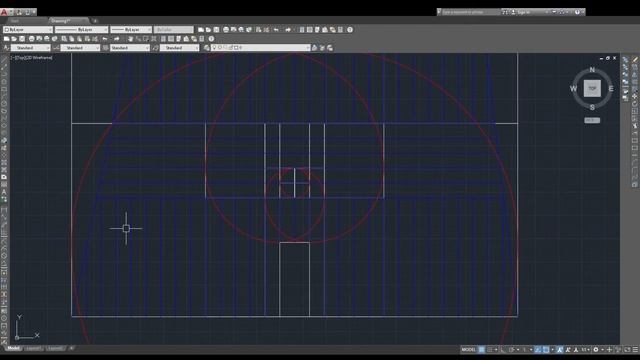Open the AutoCAD application menu (red A)
Viewport: 640px width, 360px height.
tap(4, 12)
